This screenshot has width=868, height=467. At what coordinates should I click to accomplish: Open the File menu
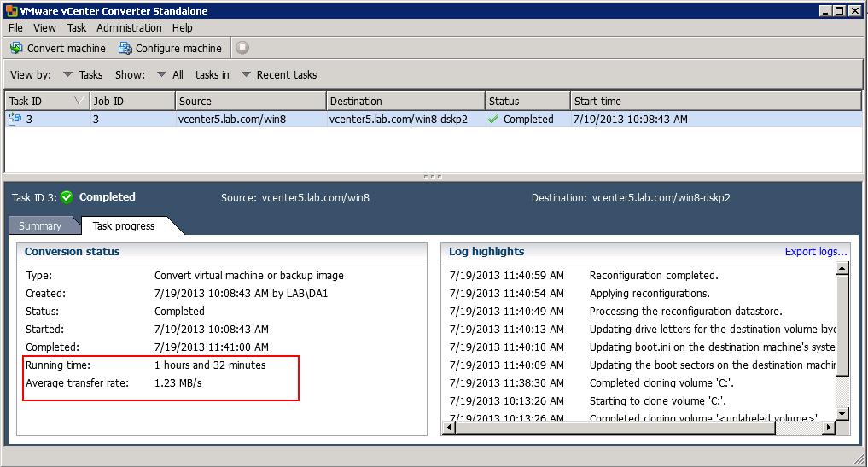pyautogui.click(x=15, y=27)
